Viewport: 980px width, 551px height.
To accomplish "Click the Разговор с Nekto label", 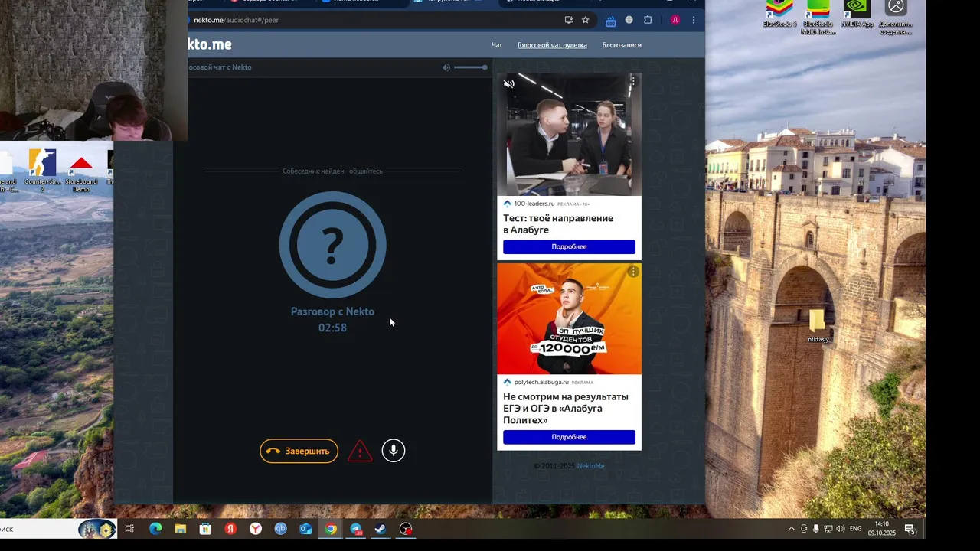I will pyautogui.click(x=332, y=311).
